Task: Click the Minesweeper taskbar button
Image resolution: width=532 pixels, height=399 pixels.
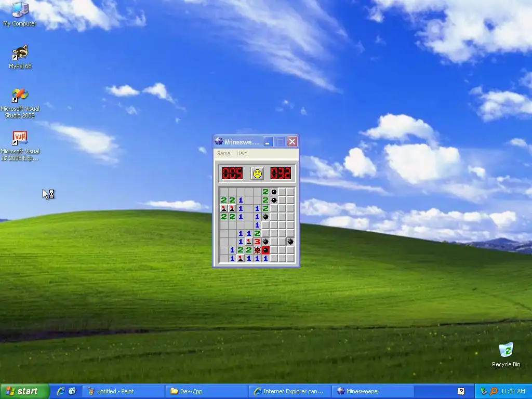Action: coord(373,391)
